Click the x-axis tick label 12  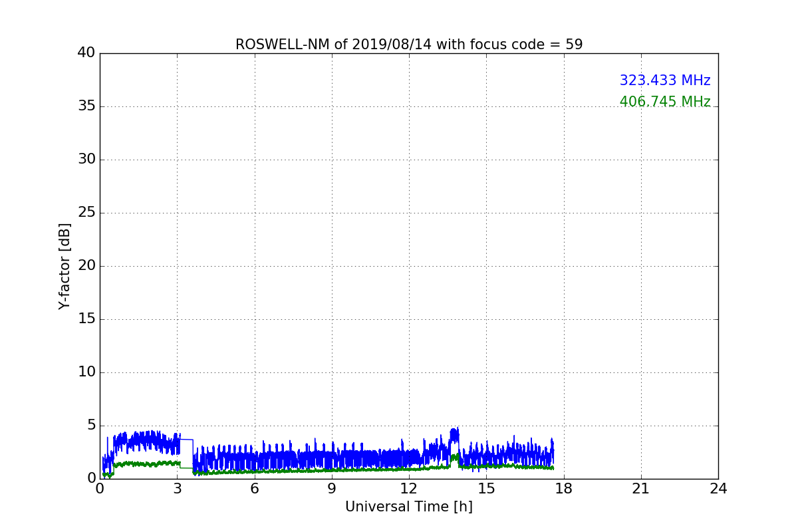(409, 489)
